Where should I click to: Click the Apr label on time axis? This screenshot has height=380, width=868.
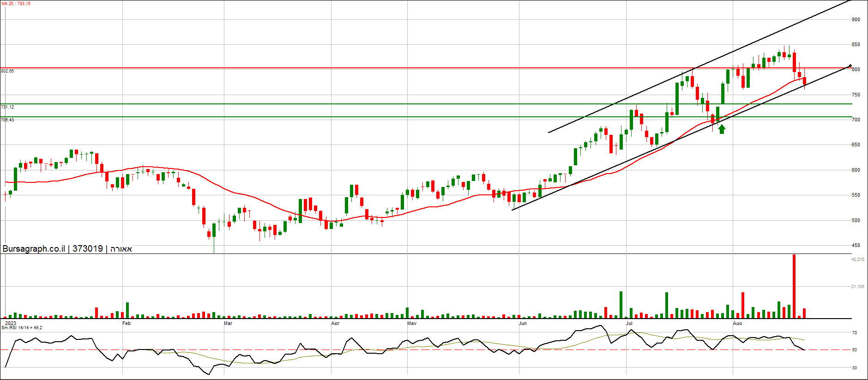[335, 323]
